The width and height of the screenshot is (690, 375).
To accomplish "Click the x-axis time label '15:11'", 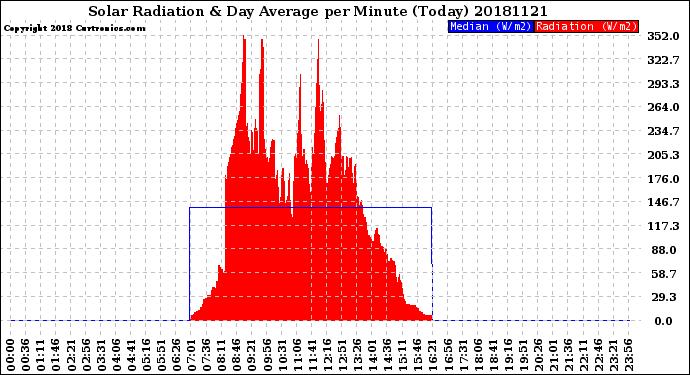I will click(402, 355).
